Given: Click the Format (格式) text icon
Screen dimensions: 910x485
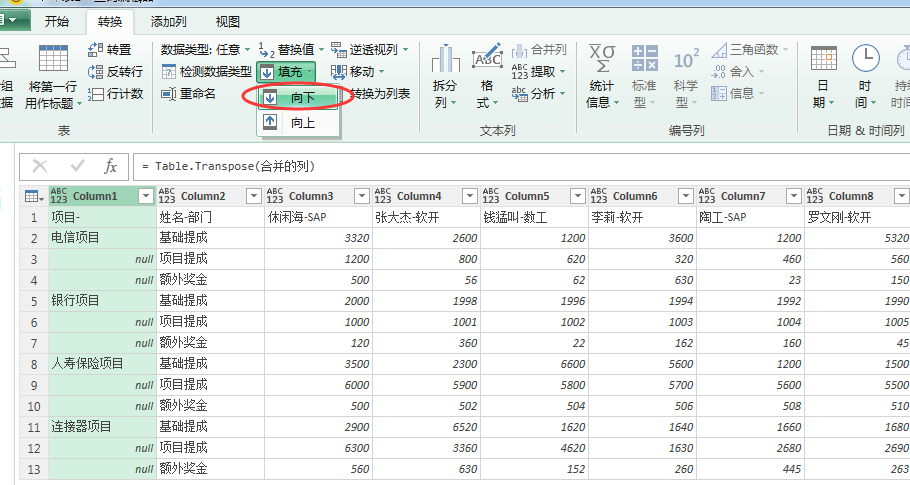Looking at the screenshot, I should pyautogui.click(x=488, y=58).
